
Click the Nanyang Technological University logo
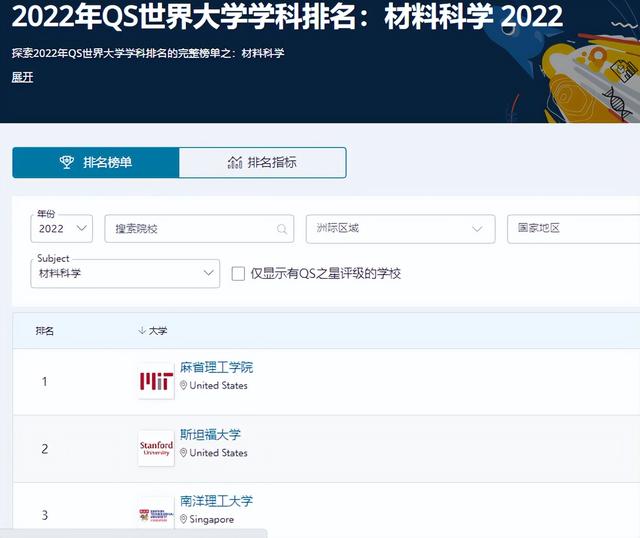(156, 515)
